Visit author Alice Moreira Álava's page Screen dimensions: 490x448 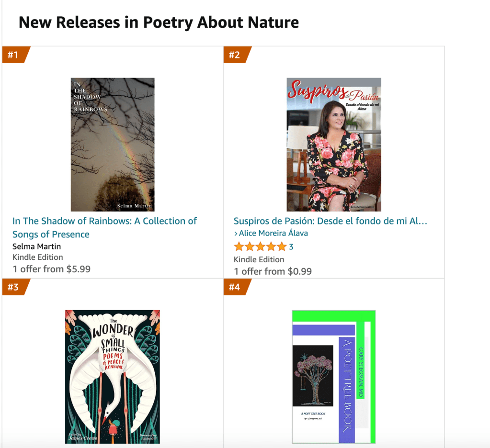click(273, 234)
